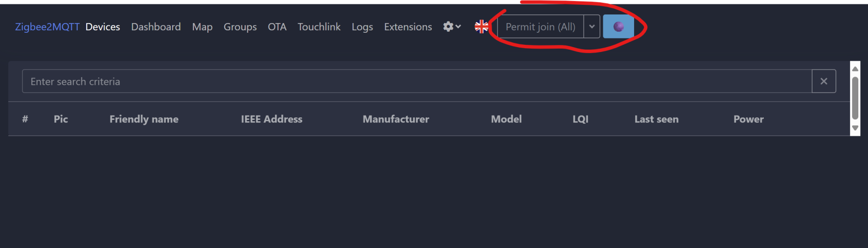868x248 pixels.
Task: Go to Zigbee2MQTT home link
Action: [47, 27]
